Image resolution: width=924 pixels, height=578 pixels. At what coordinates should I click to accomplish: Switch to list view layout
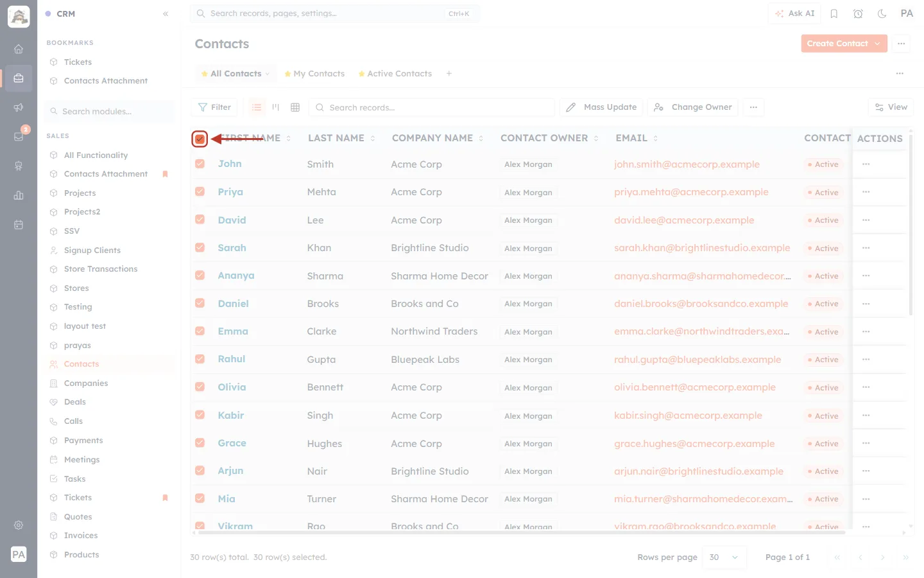(x=257, y=107)
